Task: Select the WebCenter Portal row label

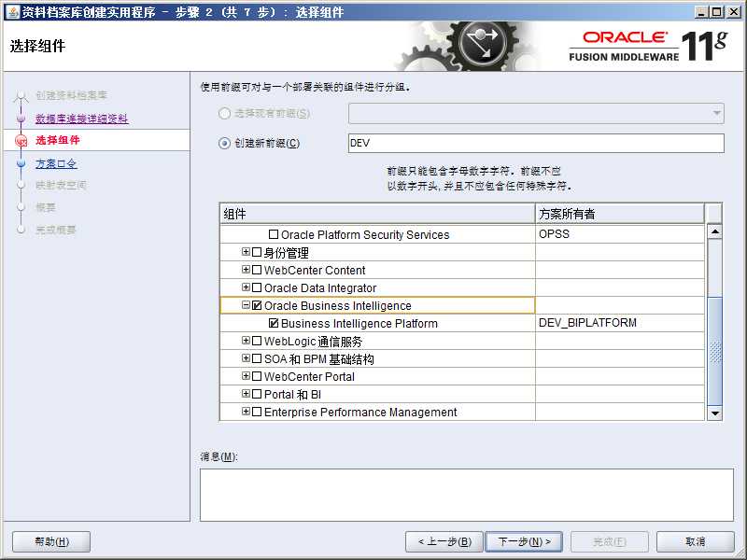Action: coord(309,377)
